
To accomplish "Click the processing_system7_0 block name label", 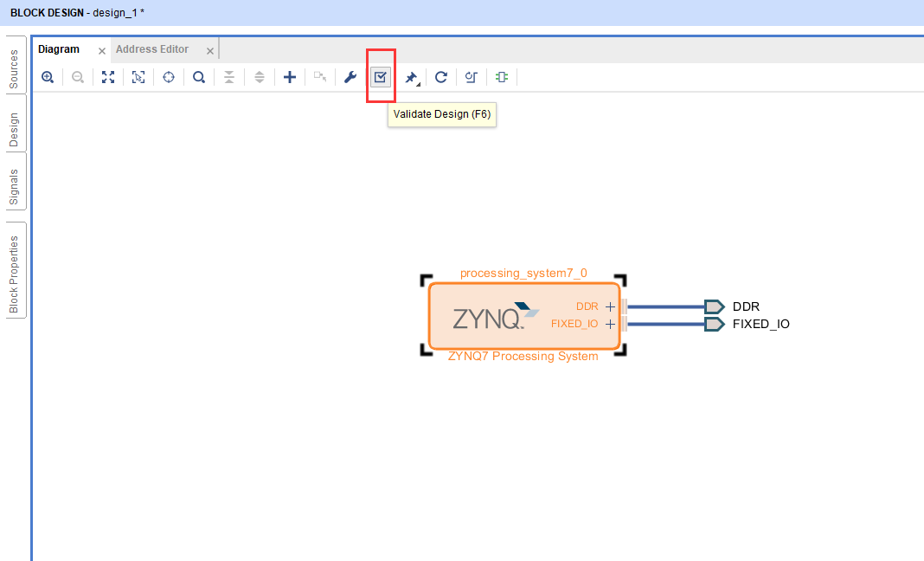I will coord(523,273).
